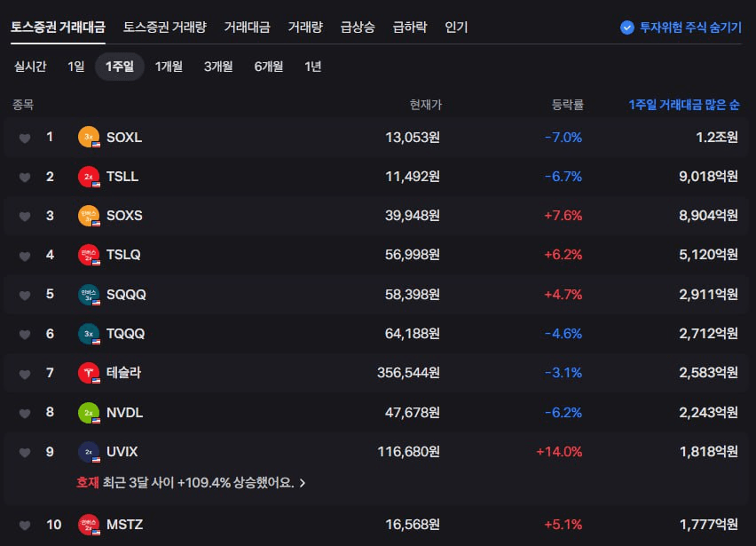Select the 1개월 period filter
Viewport: 756px width, 546px height.
coord(169,67)
